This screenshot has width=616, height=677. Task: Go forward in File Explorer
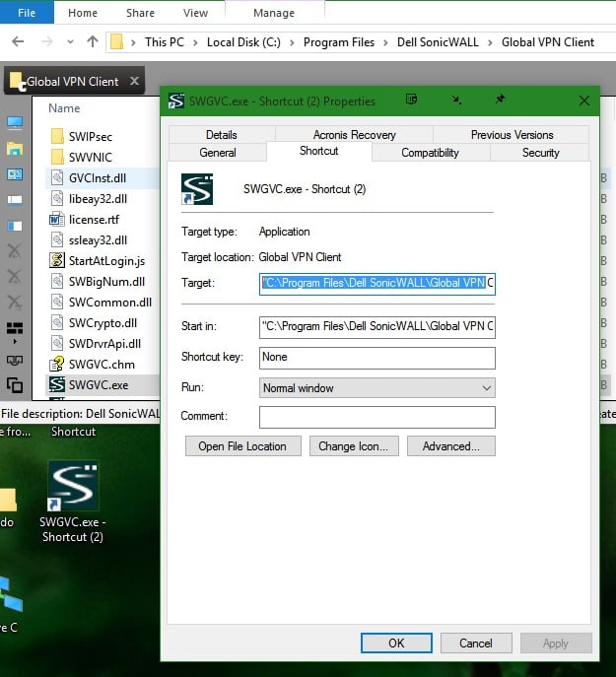click(46, 41)
